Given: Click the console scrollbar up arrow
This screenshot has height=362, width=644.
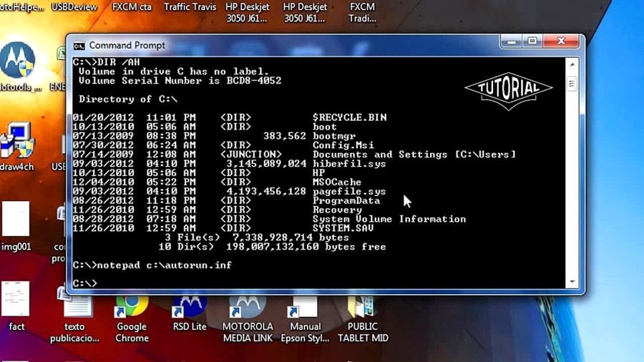Looking at the screenshot, I should 572,65.
